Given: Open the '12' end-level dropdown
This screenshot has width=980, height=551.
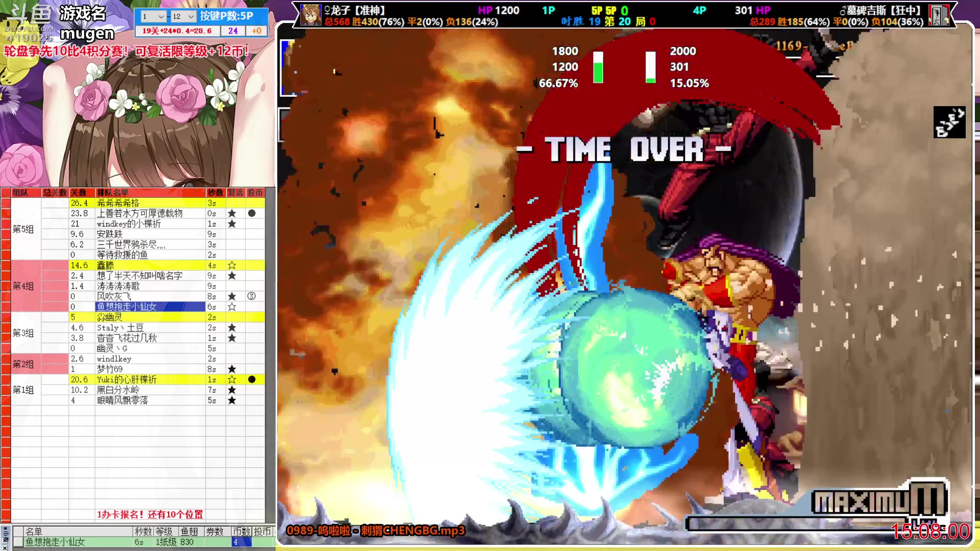Looking at the screenshot, I should [183, 16].
